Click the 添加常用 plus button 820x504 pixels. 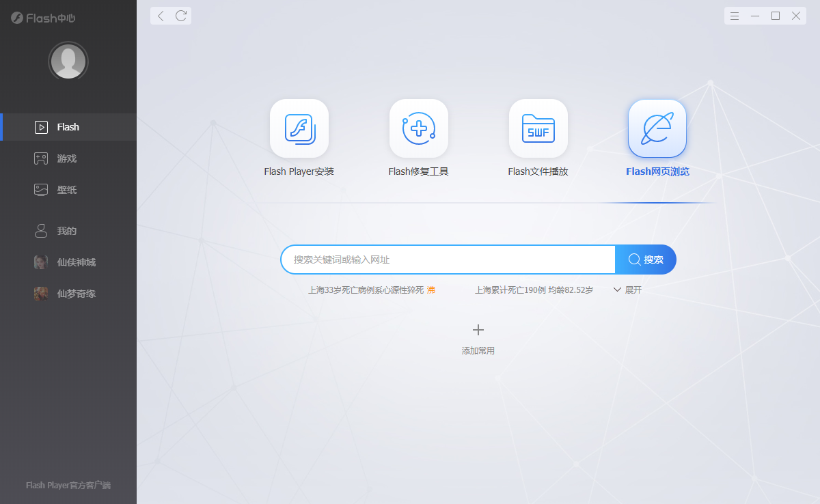coord(478,331)
